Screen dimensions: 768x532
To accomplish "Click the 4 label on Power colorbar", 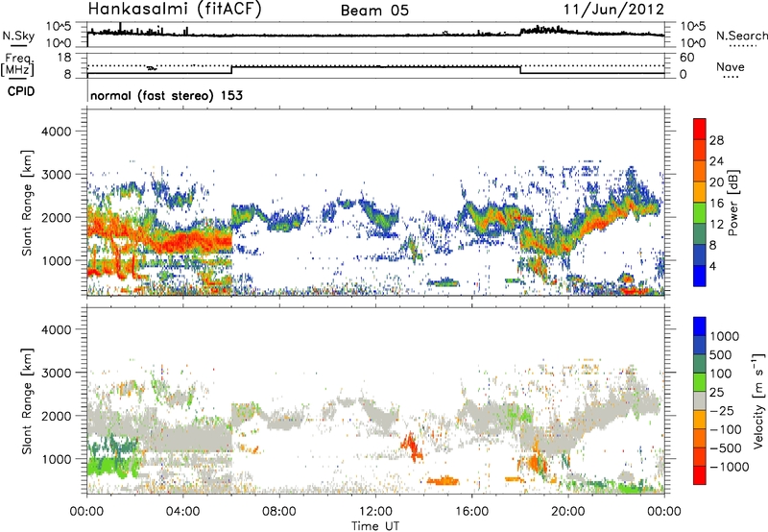I will pyautogui.click(x=714, y=266).
